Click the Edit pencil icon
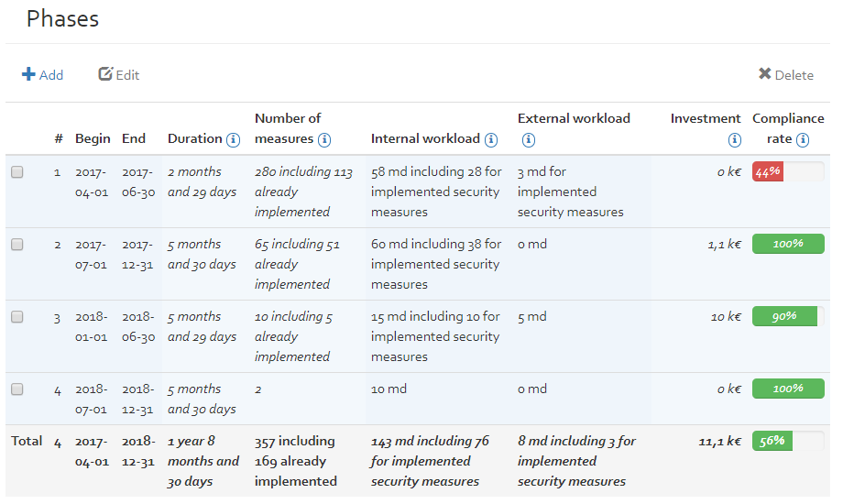This screenshot has width=843, height=504. [x=105, y=73]
